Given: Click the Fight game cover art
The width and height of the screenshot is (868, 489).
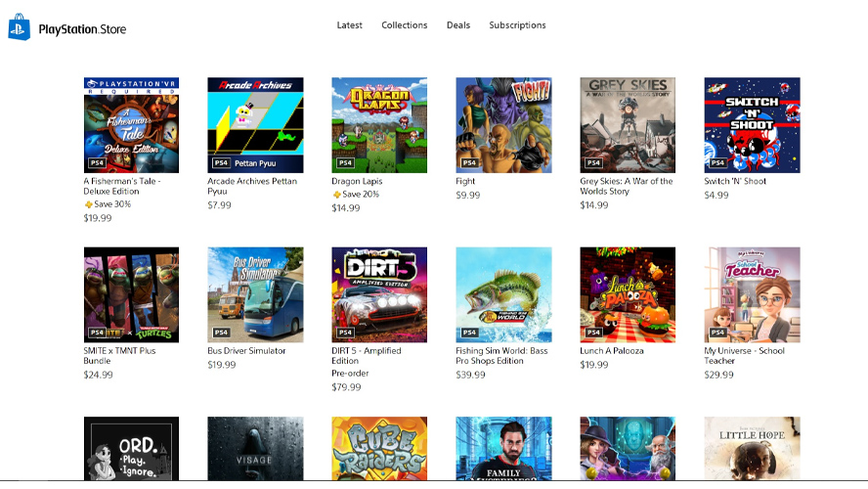Looking at the screenshot, I should [x=503, y=125].
